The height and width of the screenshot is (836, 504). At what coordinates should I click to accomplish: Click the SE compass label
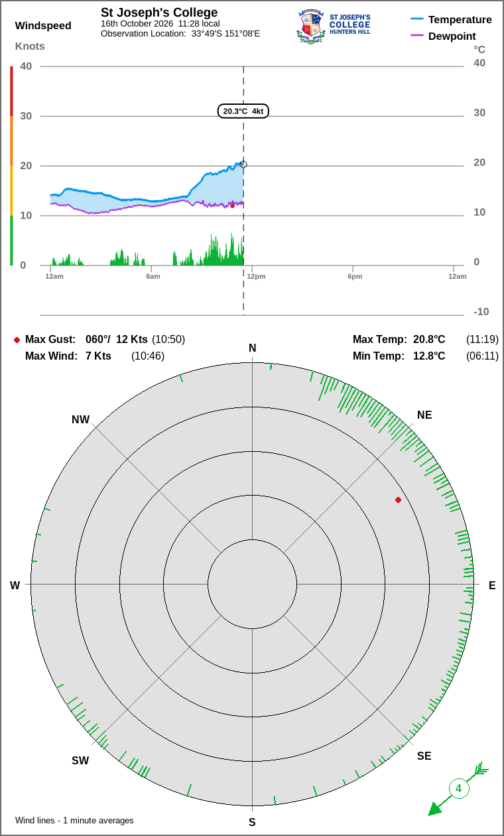point(424,756)
